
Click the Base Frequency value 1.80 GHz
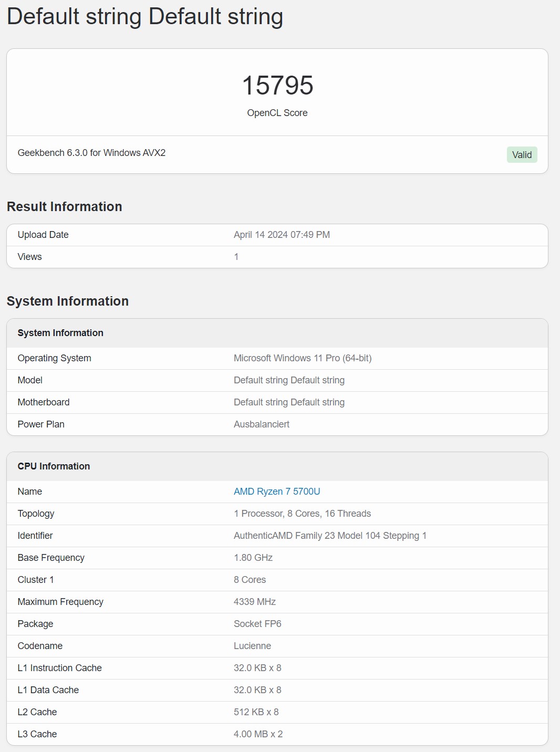pos(253,558)
